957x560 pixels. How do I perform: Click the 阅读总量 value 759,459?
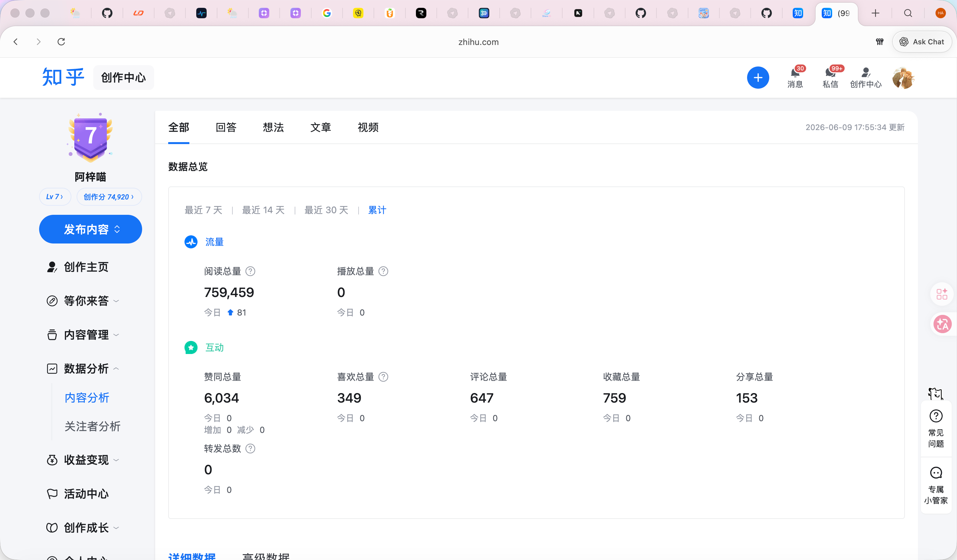click(x=229, y=292)
